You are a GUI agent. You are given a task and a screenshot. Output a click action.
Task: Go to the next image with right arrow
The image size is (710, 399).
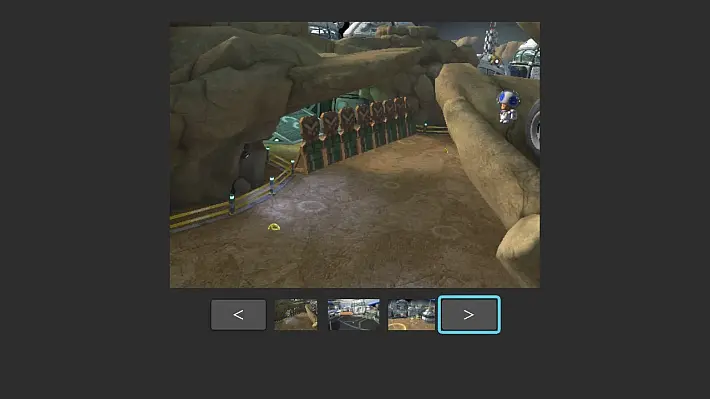pos(469,315)
